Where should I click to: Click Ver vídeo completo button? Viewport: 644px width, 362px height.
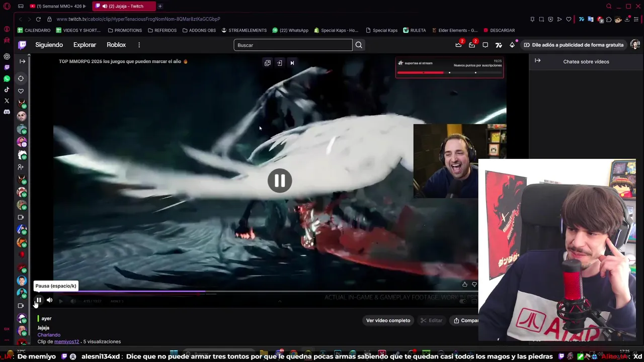[x=388, y=320]
